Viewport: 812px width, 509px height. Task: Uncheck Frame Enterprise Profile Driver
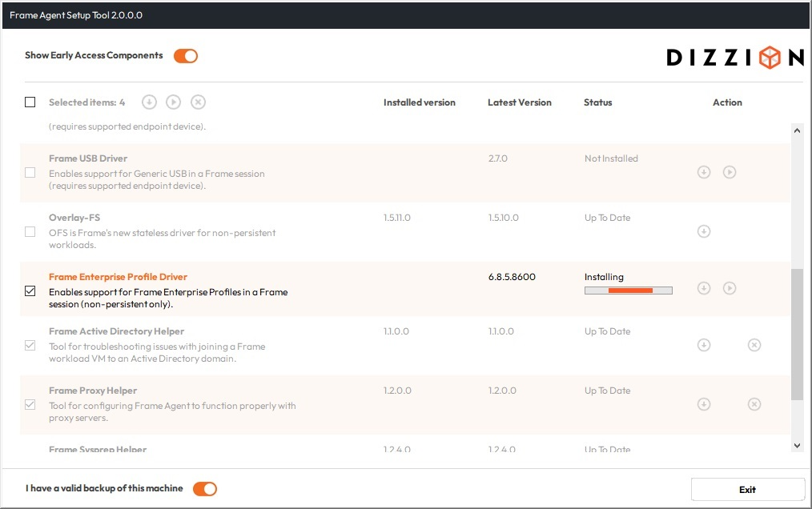click(30, 291)
